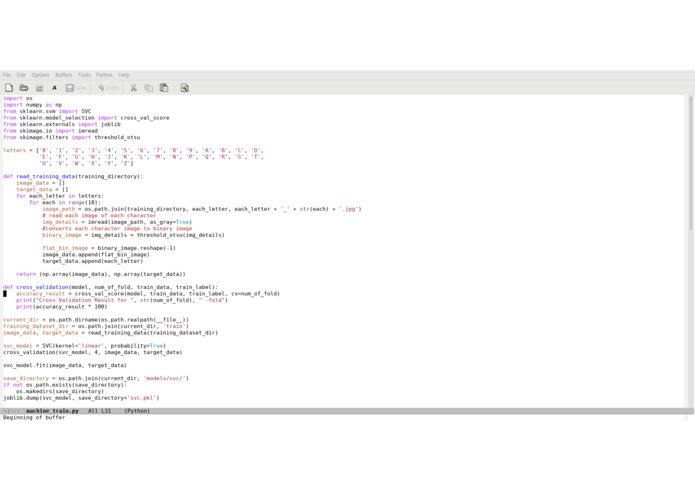Screen dimensions: 695x494
Task: Open the File menu
Action: 7,75
